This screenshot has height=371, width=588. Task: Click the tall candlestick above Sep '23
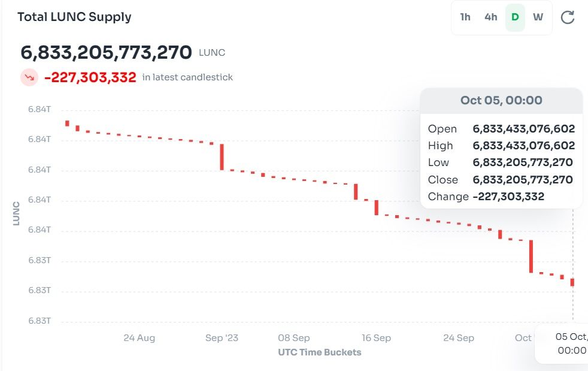[x=222, y=156]
